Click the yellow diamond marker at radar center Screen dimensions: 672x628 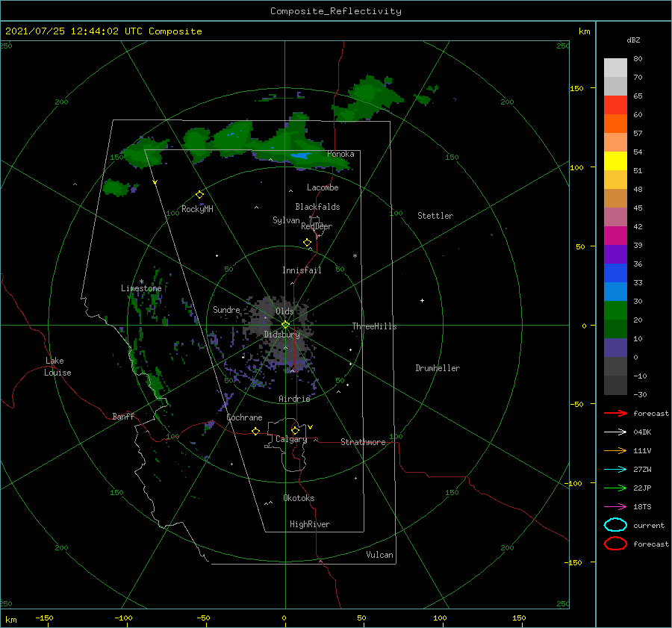coord(285,325)
